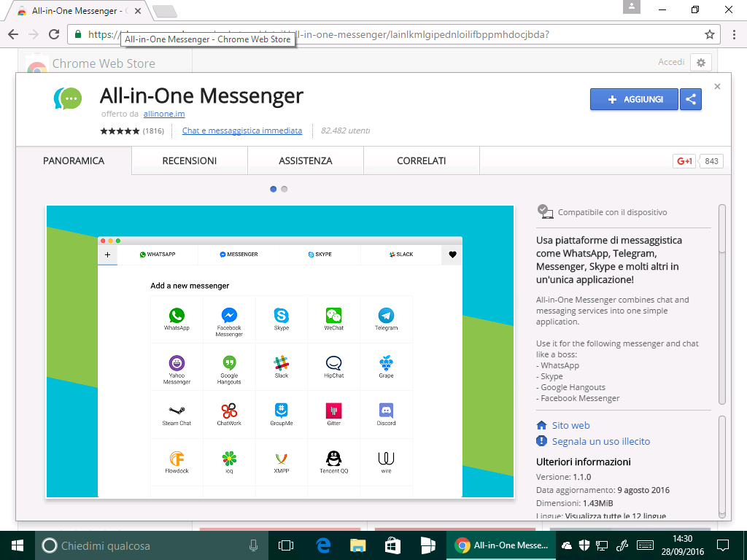
Task: Click the heart icon in the preview
Action: pyautogui.click(x=452, y=254)
